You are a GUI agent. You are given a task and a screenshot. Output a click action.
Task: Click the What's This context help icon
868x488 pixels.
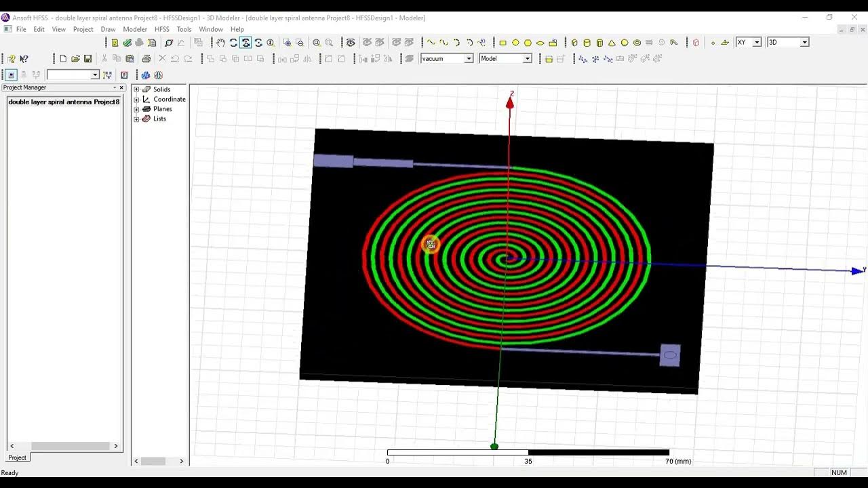click(24, 59)
